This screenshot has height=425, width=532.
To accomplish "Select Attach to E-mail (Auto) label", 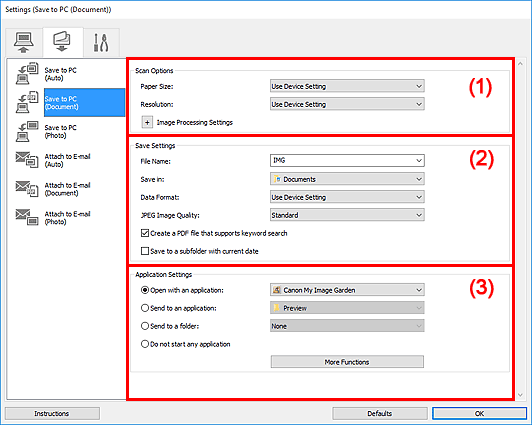I will click(x=68, y=160).
